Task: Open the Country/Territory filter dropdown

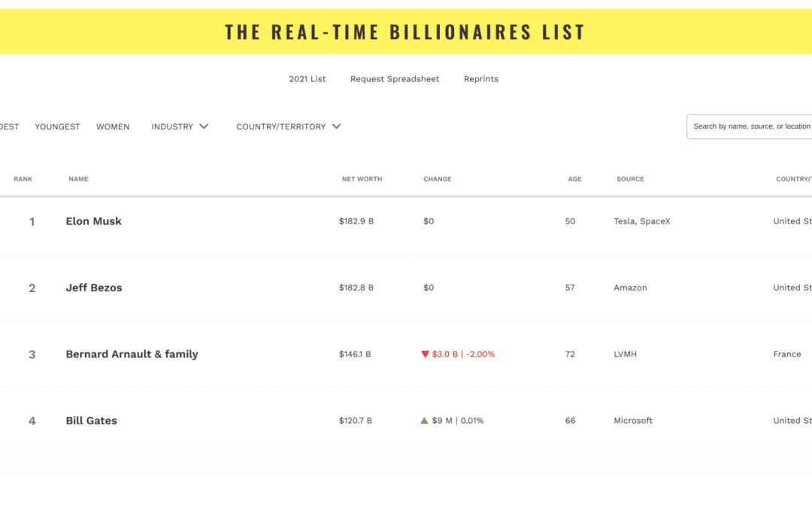Action: pyautogui.click(x=289, y=126)
